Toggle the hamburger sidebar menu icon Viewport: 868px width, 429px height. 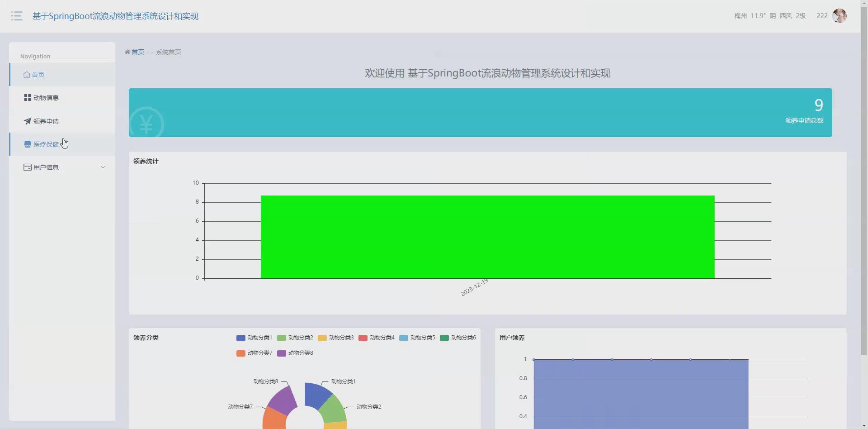17,16
